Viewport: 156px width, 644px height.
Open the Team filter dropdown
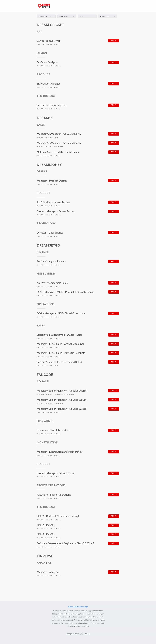[87, 16]
